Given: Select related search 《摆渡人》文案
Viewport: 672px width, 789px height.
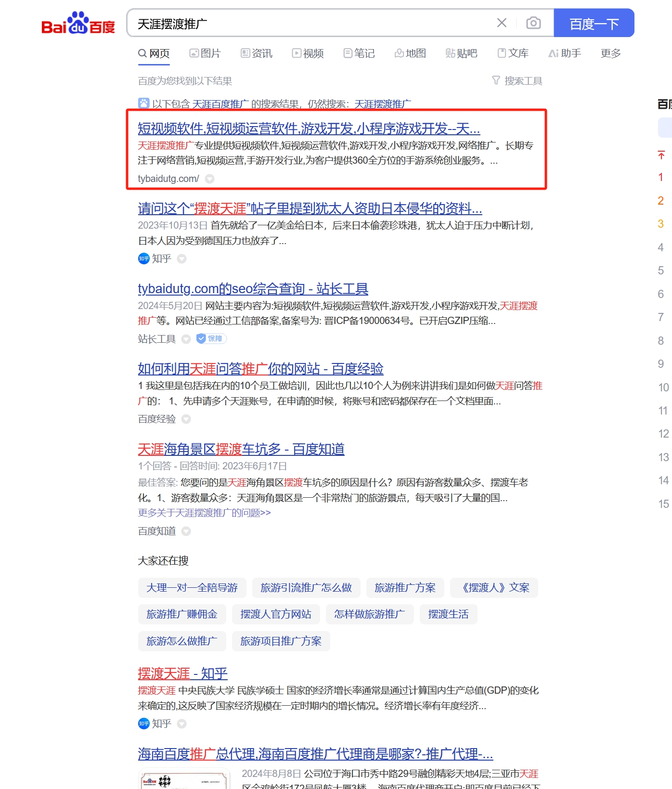Looking at the screenshot, I should [494, 588].
